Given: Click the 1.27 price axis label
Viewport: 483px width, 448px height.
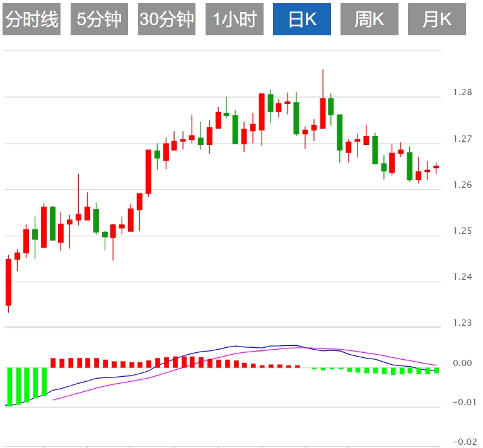Looking at the screenshot, I should click(462, 139).
